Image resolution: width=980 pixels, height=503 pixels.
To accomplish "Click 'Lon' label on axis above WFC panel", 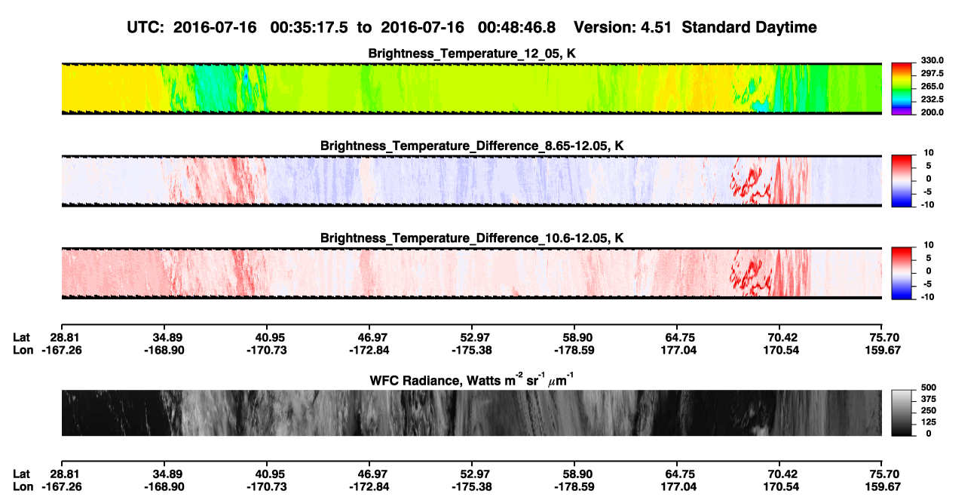I will click(23, 350).
